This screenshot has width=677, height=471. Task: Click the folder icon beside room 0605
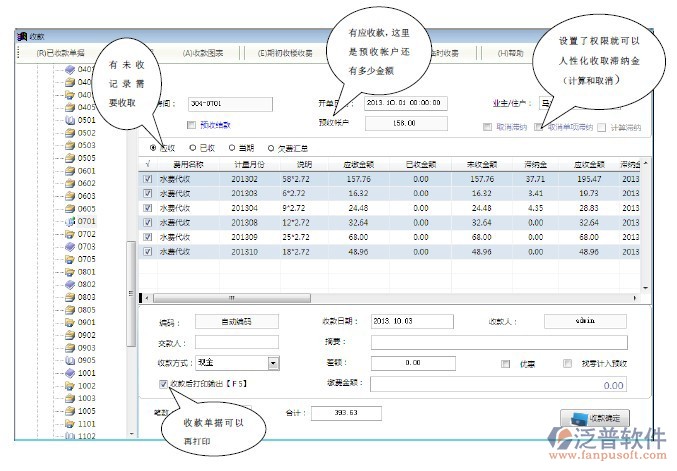(x=70, y=209)
